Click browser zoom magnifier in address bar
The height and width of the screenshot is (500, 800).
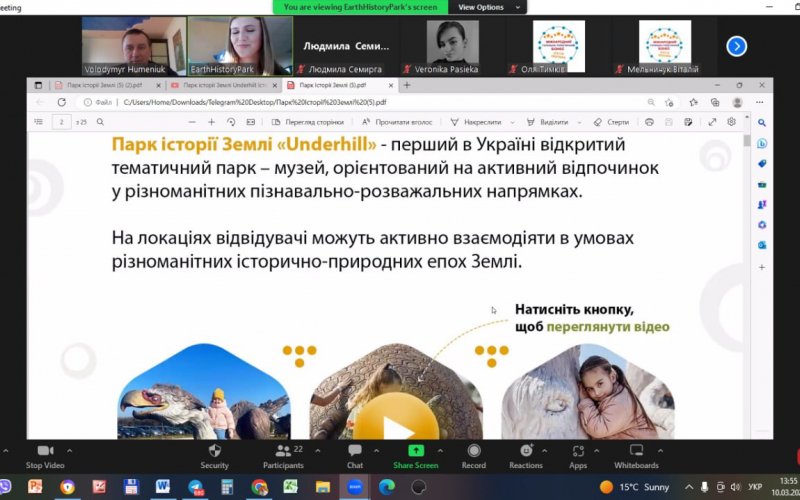point(651,102)
